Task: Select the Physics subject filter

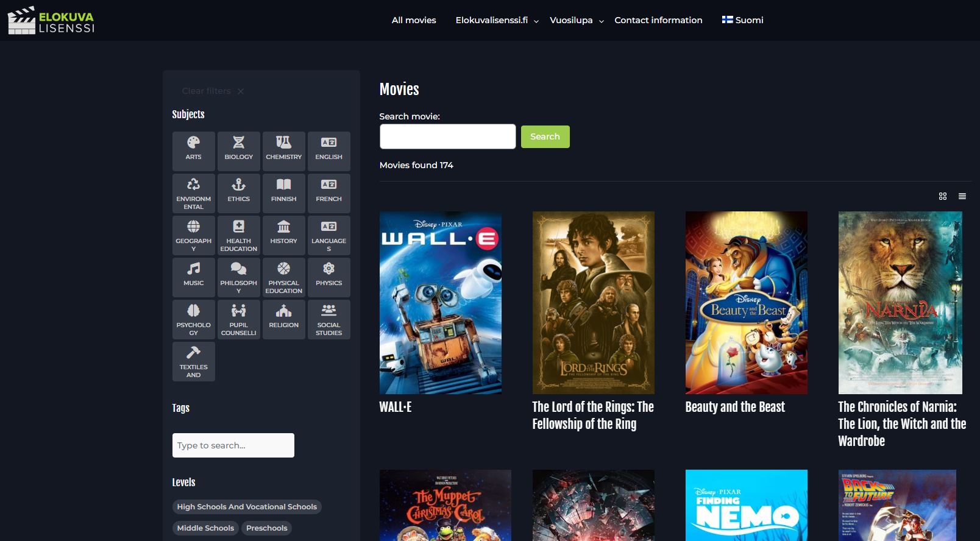Action: pos(328,277)
